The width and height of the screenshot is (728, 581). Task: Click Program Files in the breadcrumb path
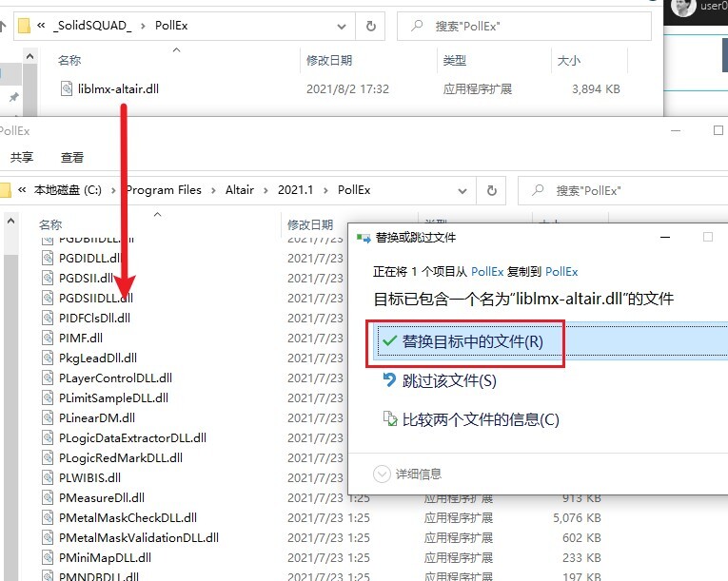pyautogui.click(x=164, y=190)
